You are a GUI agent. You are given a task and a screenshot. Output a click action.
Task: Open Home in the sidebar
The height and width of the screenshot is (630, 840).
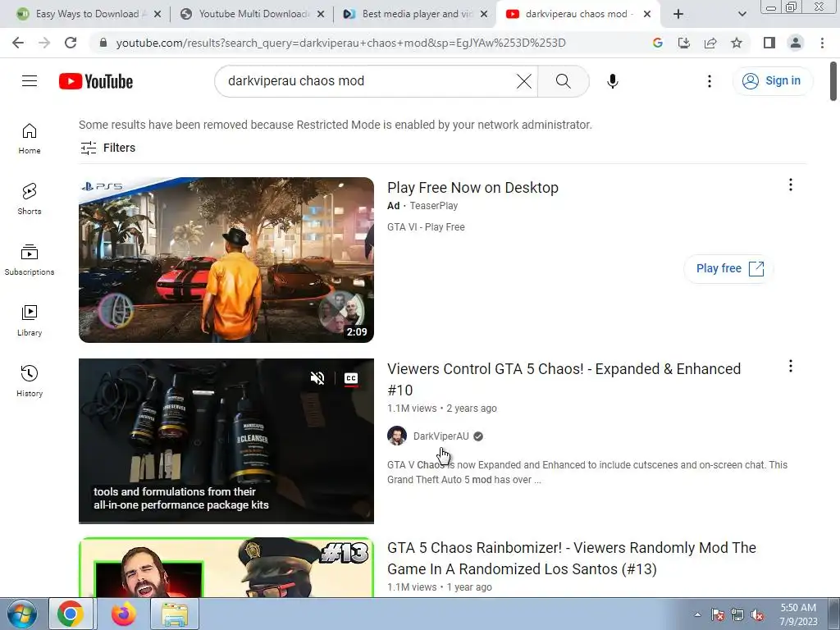[x=30, y=139]
